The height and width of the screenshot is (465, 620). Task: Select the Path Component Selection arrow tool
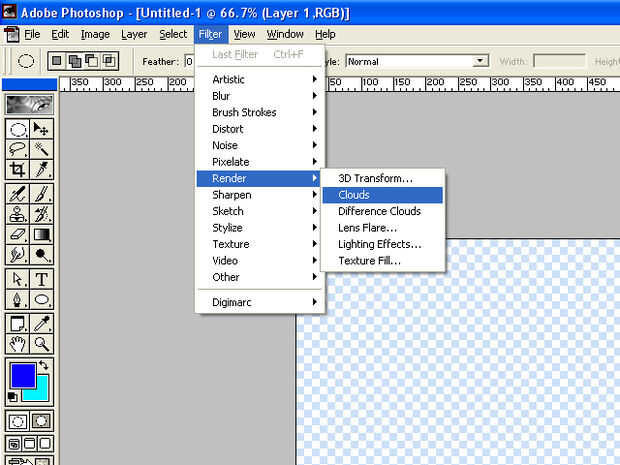(17, 279)
